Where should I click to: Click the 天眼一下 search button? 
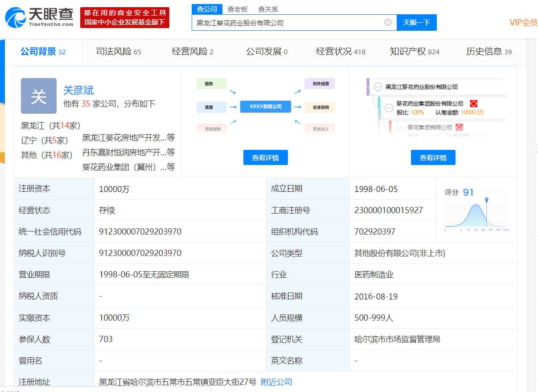click(416, 22)
